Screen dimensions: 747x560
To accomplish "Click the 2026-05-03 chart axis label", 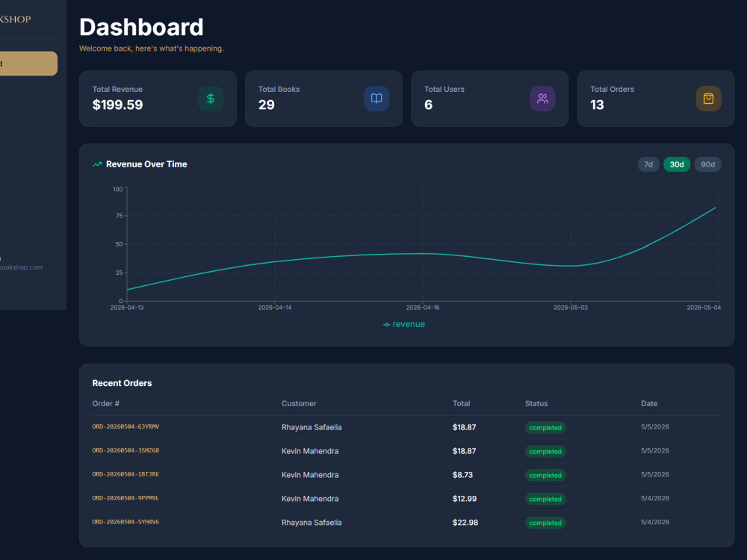I will [x=570, y=308].
